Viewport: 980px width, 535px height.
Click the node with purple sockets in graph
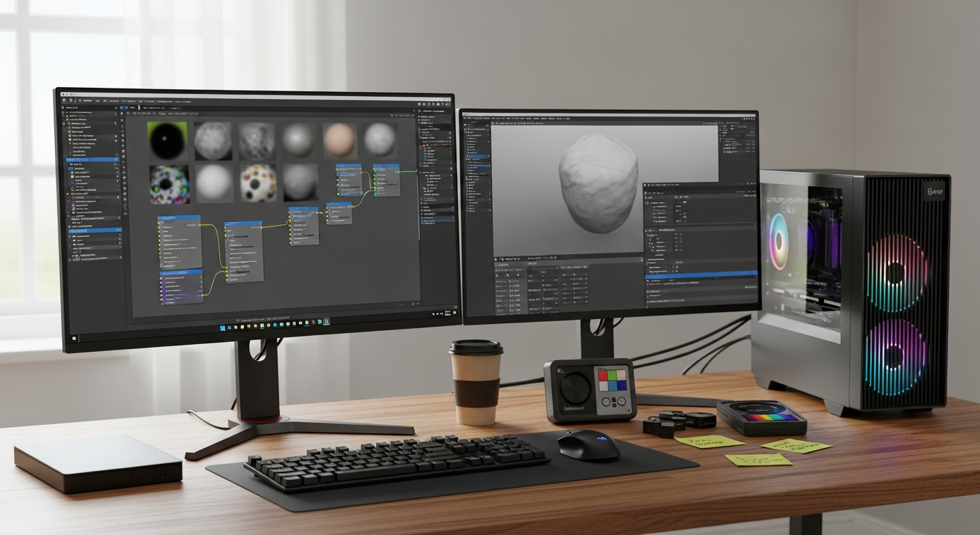tap(181, 287)
